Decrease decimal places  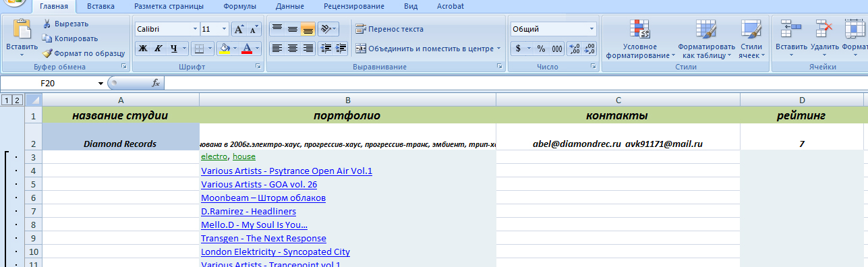pyautogui.click(x=589, y=49)
